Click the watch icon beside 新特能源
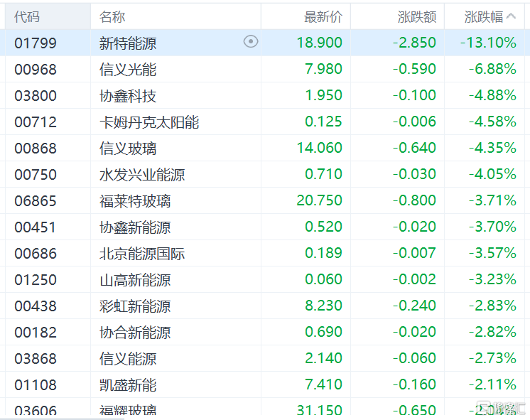 tap(251, 42)
